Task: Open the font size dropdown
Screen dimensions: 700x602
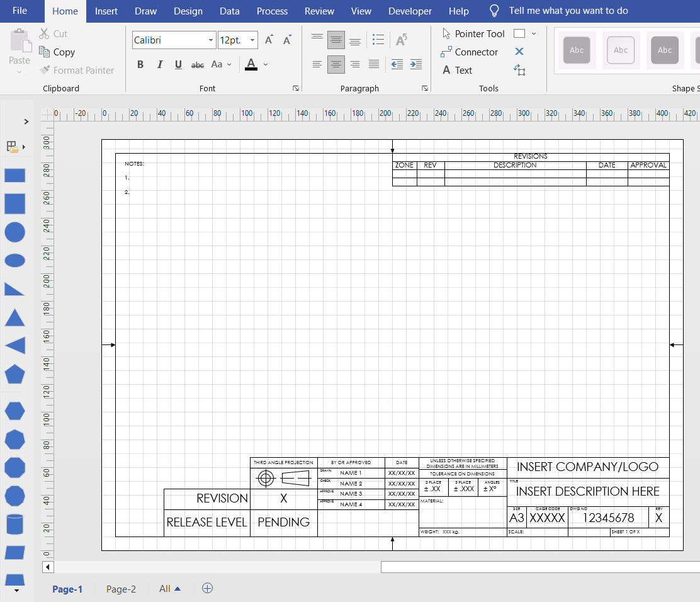Action: point(254,40)
